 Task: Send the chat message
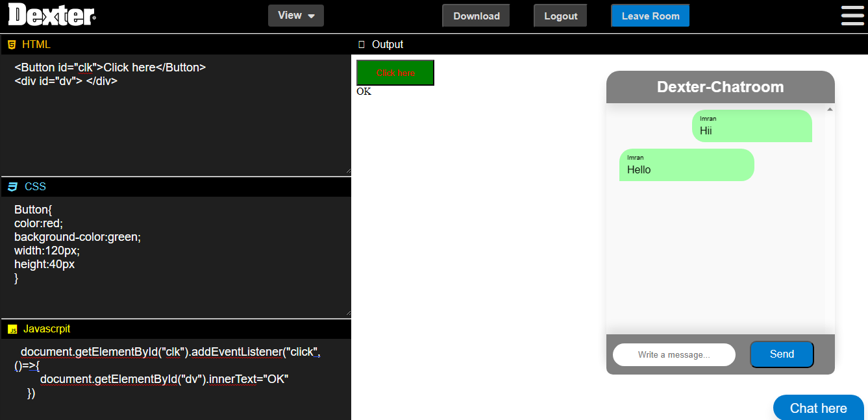click(782, 354)
